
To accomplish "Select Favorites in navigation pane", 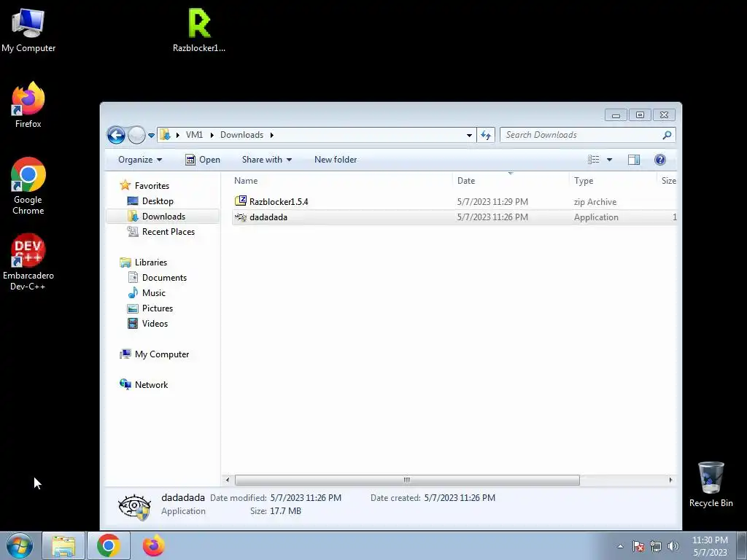I will [x=152, y=186].
